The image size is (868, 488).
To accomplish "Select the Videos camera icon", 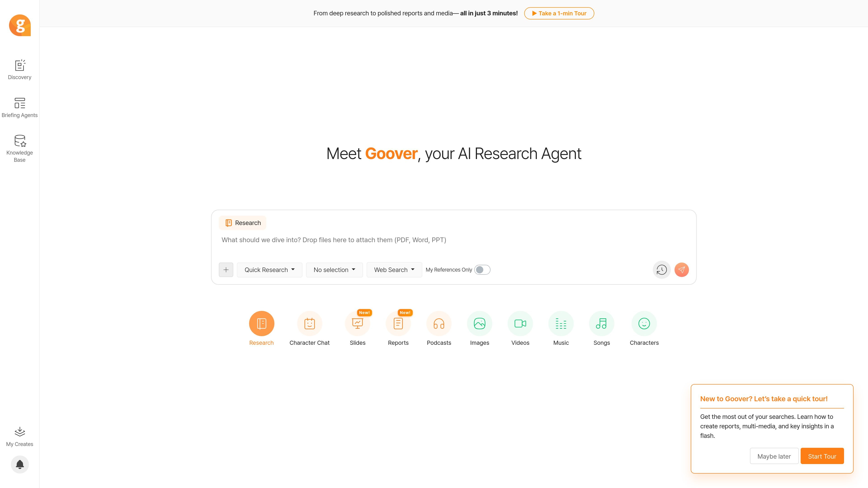I will [520, 324].
